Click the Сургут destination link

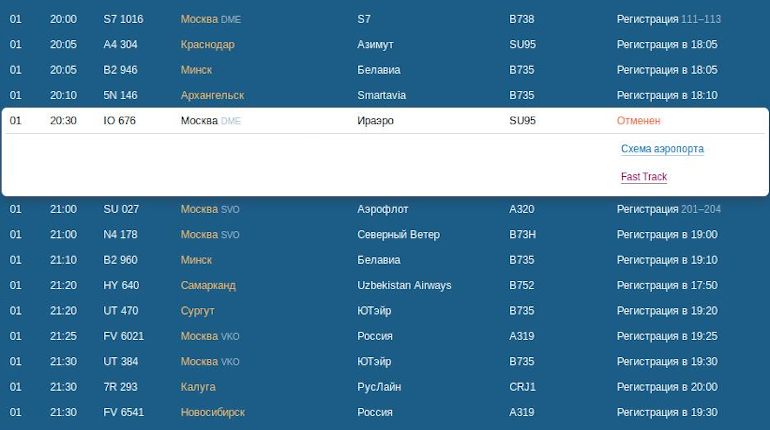pyautogui.click(x=197, y=311)
